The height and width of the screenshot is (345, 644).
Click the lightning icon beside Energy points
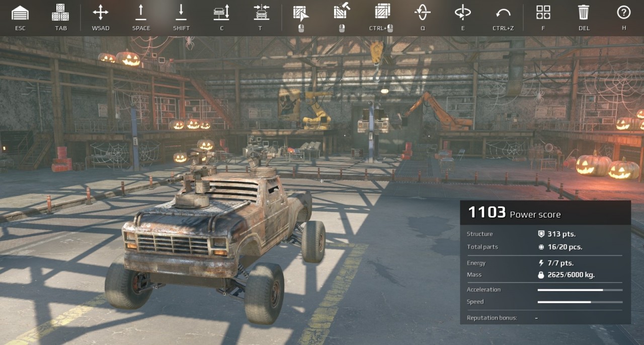coord(541,263)
